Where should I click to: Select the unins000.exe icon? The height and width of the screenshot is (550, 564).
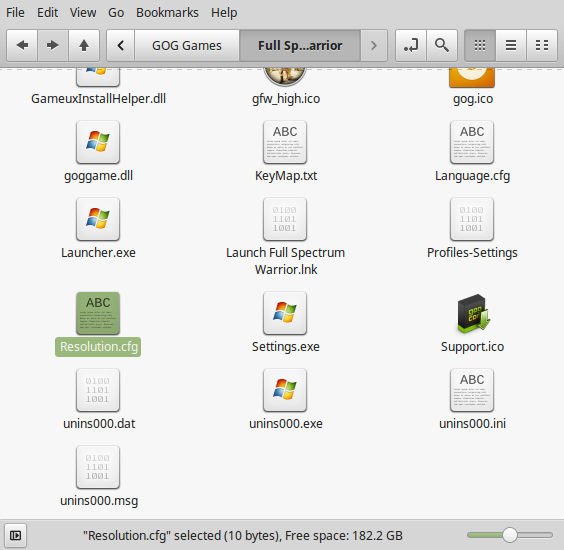point(285,390)
